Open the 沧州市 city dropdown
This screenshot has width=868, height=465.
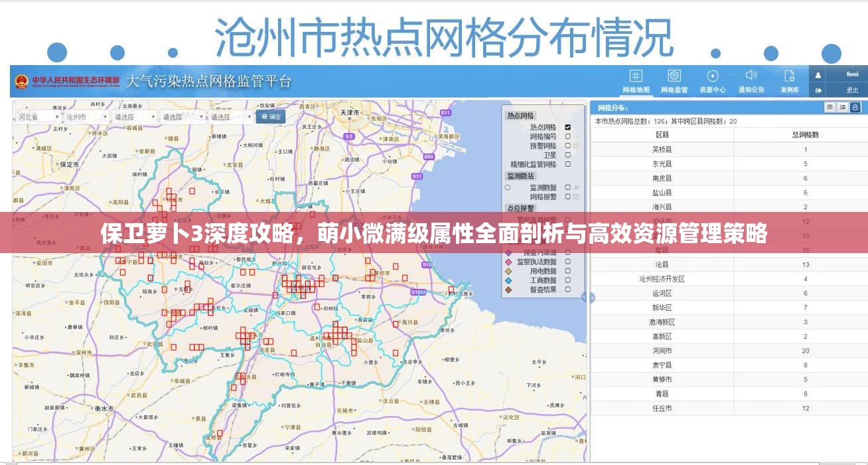point(86,116)
